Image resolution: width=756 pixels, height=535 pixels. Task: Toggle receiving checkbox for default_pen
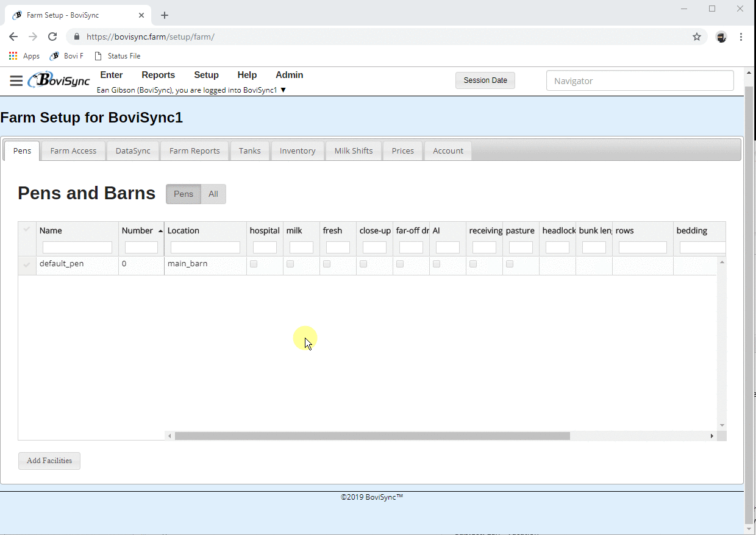pyautogui.click(x=473, y=264)
